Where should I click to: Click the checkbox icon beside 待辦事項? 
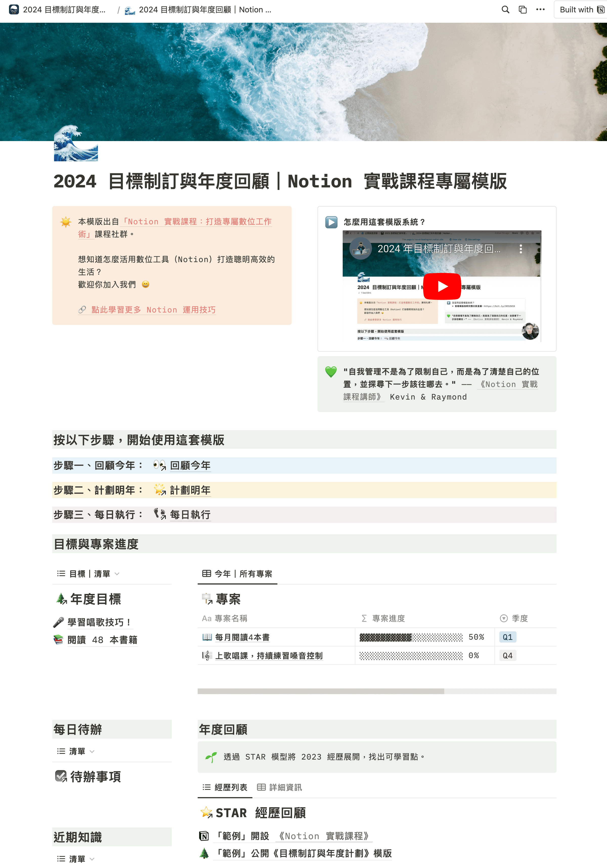(x=61, y=776)
